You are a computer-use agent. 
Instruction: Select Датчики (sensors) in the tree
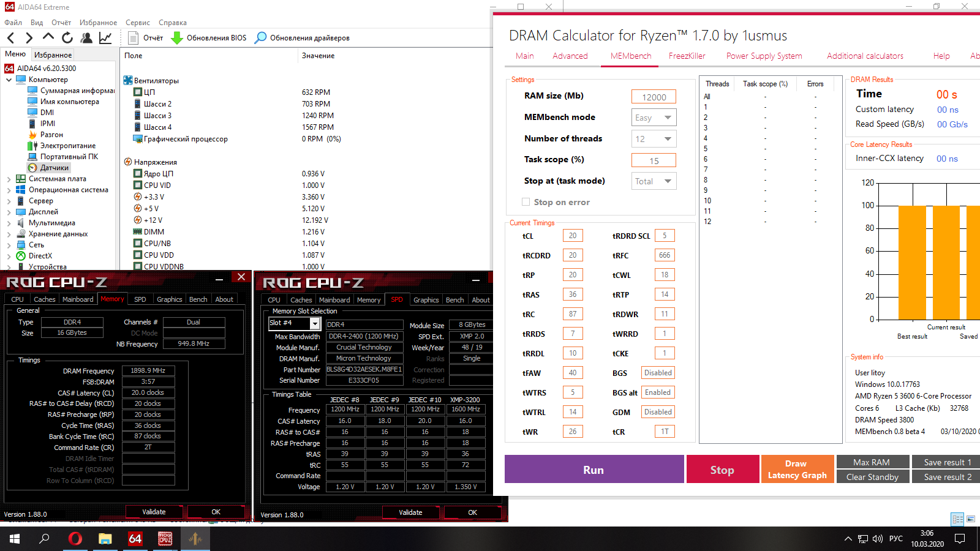click(x=49, y=168)
